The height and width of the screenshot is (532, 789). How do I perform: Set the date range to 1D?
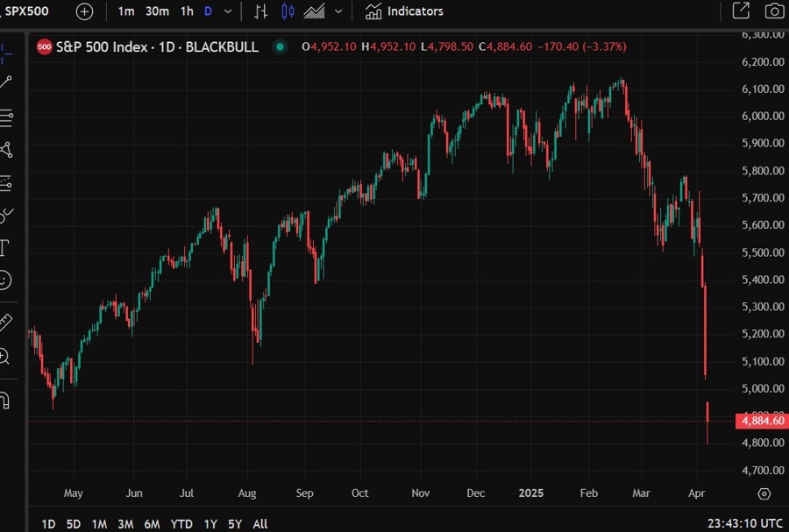[x=48, y=524]
